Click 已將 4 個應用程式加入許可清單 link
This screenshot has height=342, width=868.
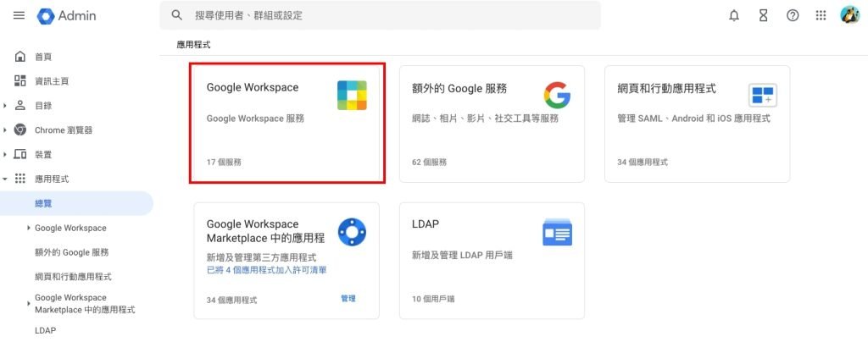(266, 270)
